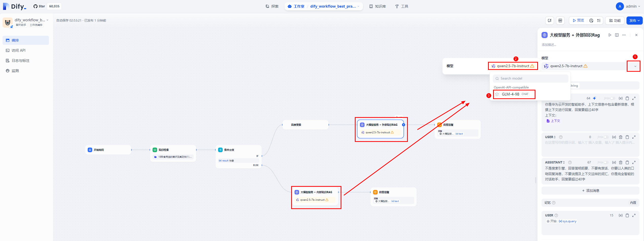The image size is (644, 241).
Task: Run this step with the play icon
Action: 610,35
